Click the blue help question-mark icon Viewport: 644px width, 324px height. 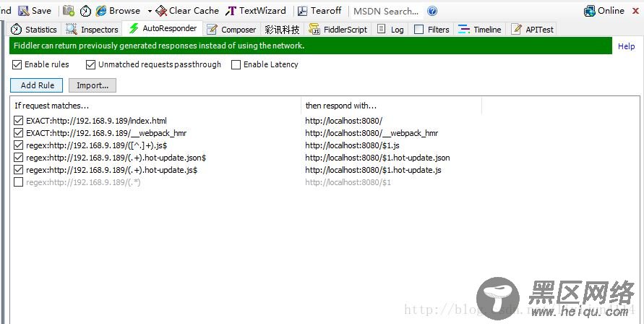(x=432, y=11)
